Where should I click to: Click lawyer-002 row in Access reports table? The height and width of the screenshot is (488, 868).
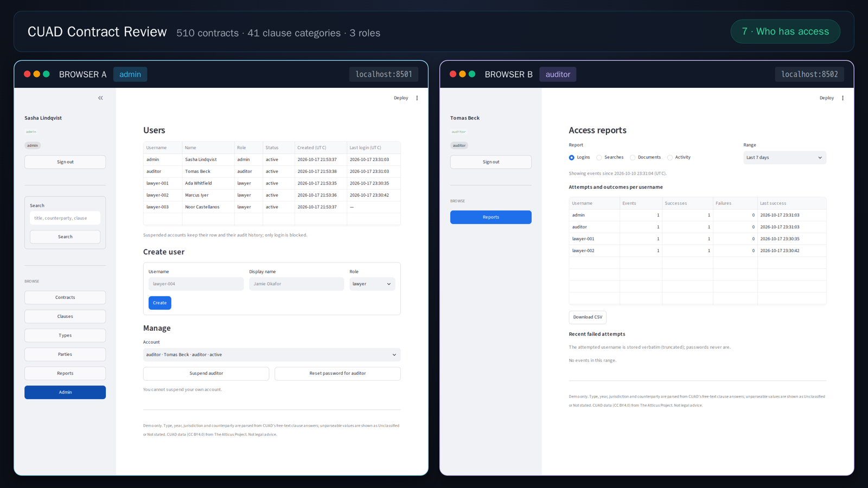[x=697, y=251]
